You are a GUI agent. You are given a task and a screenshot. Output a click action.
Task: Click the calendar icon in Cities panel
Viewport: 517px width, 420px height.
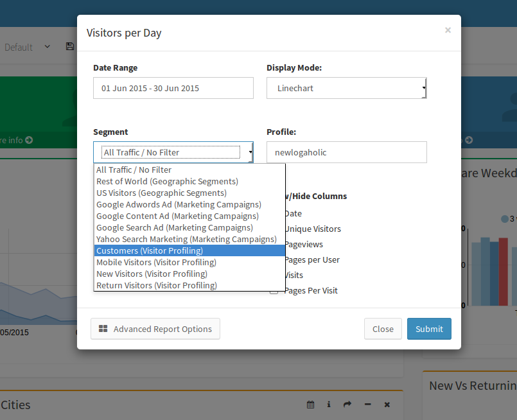(x=311, y=405)
